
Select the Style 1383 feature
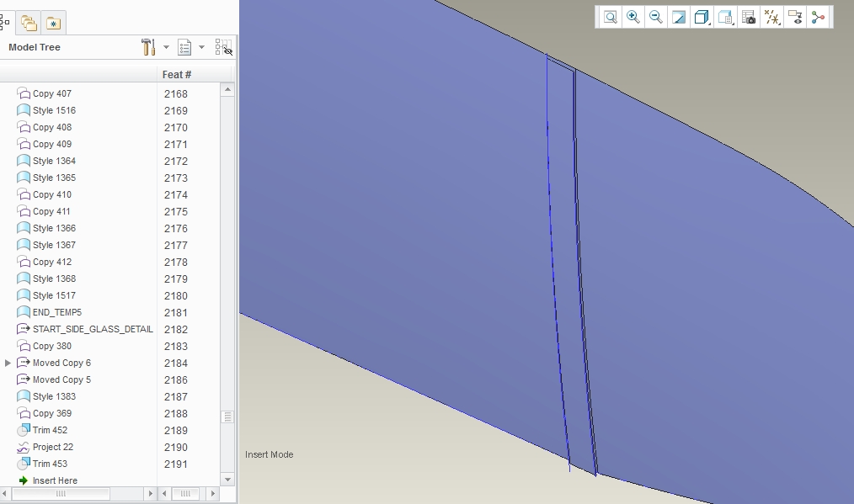pos(54,397)
